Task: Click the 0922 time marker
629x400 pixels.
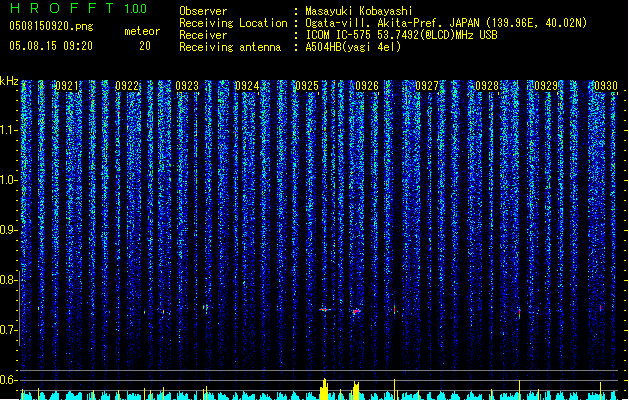Action: pos(127,86)
